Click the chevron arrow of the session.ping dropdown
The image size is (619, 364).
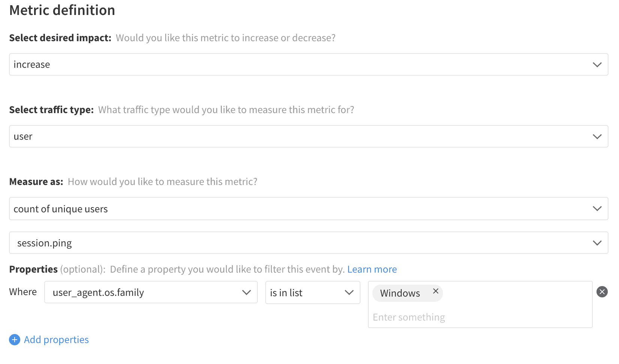(597, 243)
